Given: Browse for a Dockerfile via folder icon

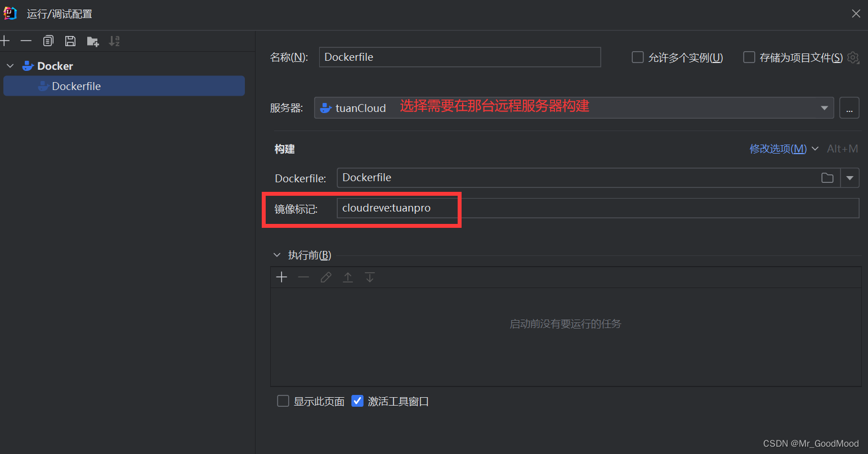Looking at the screenshot, I should (827, 177).
